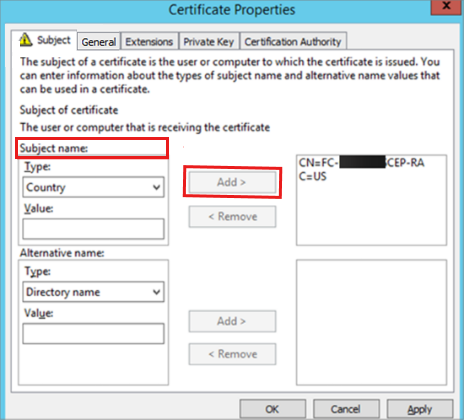Click the Subject name Value field
Viewport: 464px width, 420px height.
tap(93, 229)
